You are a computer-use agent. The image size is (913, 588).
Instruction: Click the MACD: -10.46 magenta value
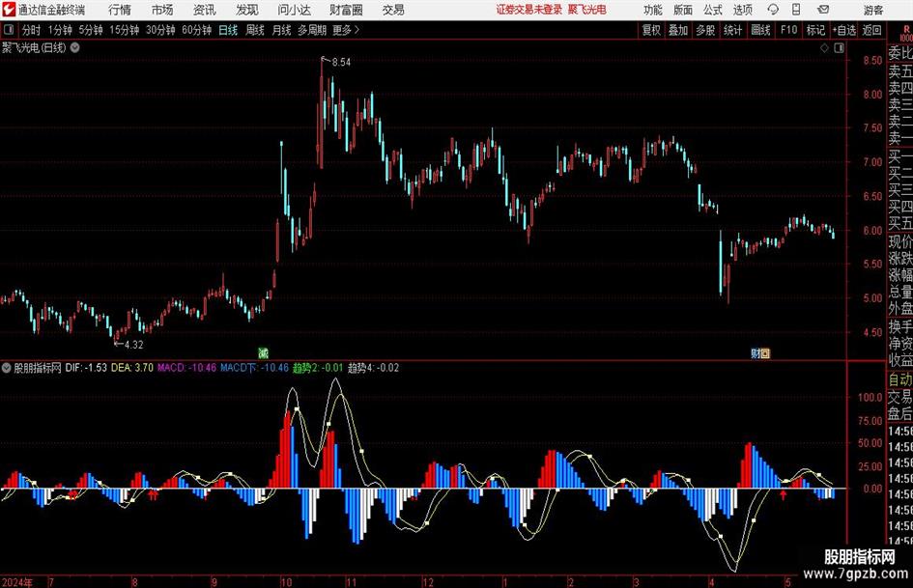point(186,368)
